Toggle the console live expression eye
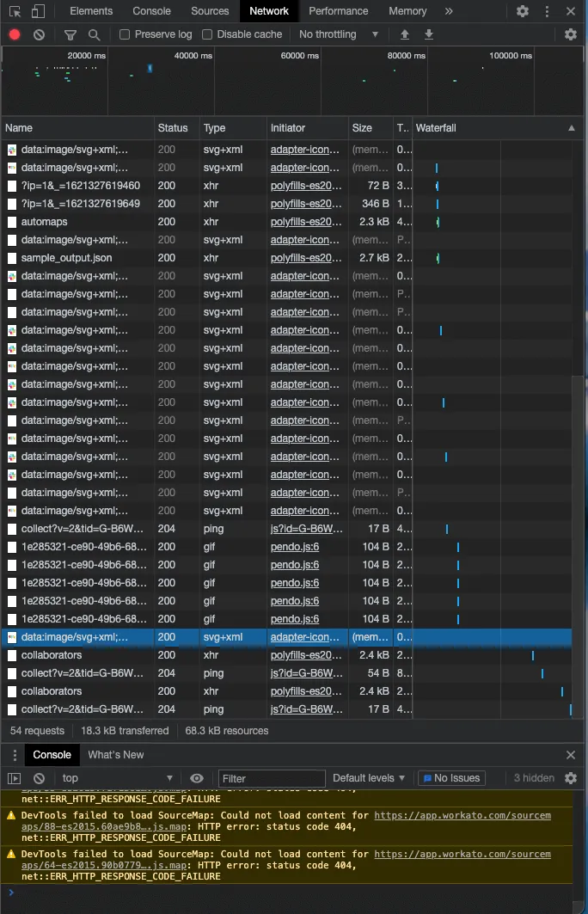Screen dimensions: 588x914 (197, 778)
